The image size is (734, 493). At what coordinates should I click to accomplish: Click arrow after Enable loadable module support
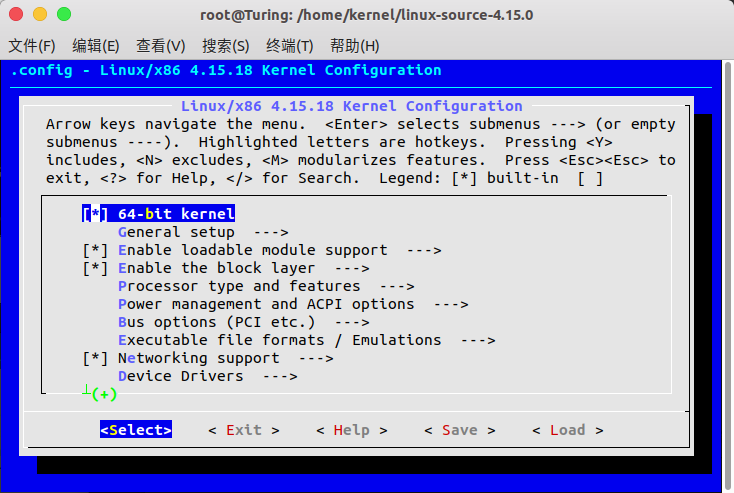coord(424,250)
